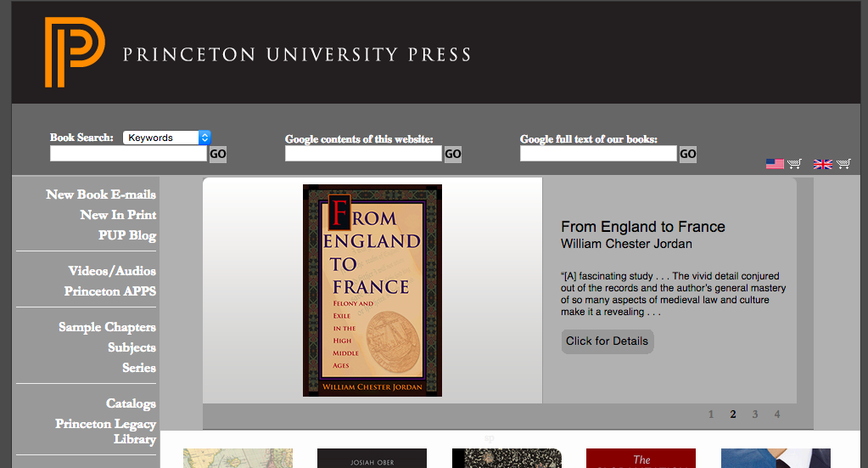Show carousel slide 4
Image resolution: width=868 pixels, height=468 pixels.
776,414
